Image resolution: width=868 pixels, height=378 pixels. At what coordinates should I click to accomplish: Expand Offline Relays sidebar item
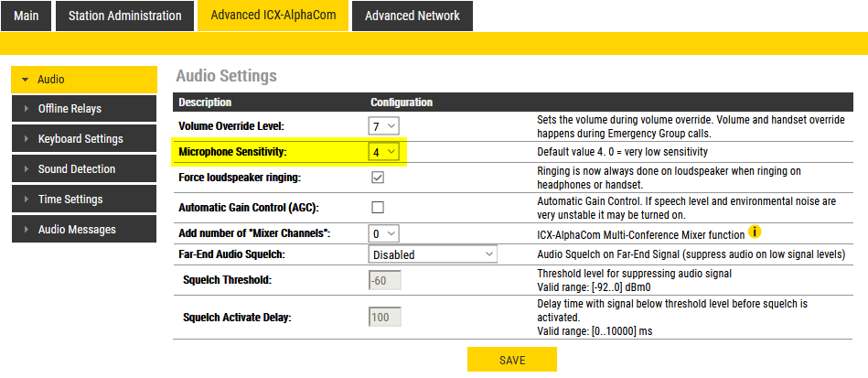(84, 109)
